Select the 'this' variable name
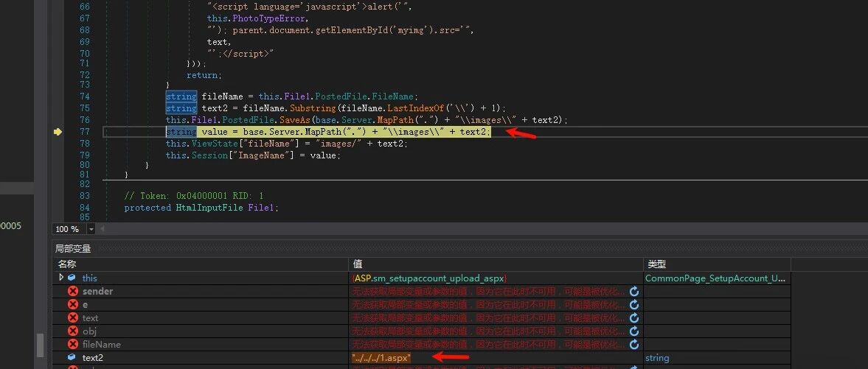 [x=90, y=278]
